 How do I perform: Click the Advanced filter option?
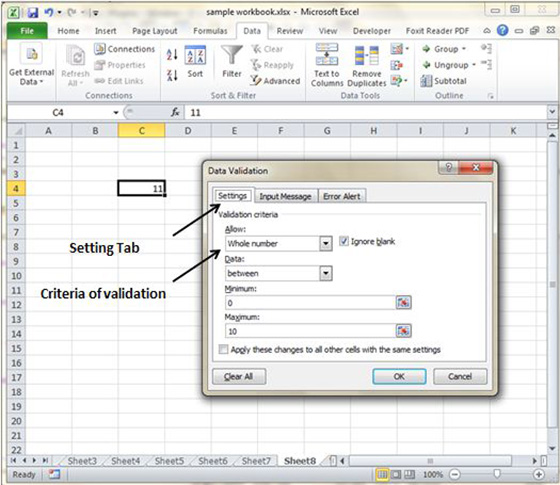[x=275, y=81]
